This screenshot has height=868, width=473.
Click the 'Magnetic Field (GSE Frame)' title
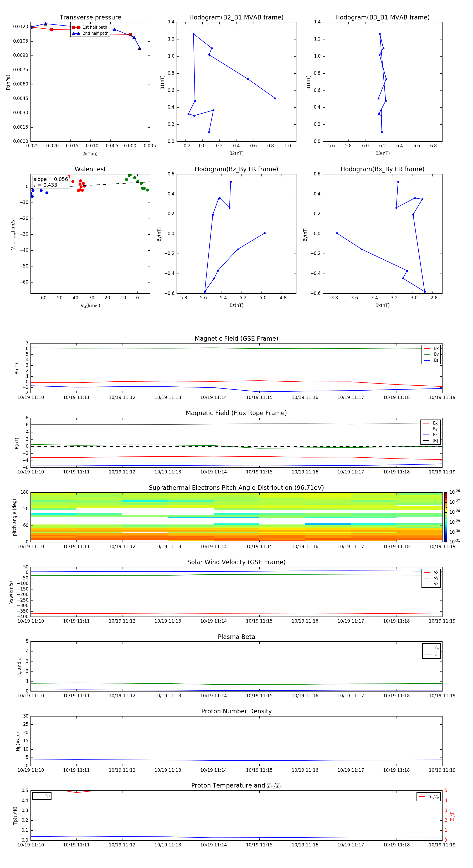coord(236,339)
